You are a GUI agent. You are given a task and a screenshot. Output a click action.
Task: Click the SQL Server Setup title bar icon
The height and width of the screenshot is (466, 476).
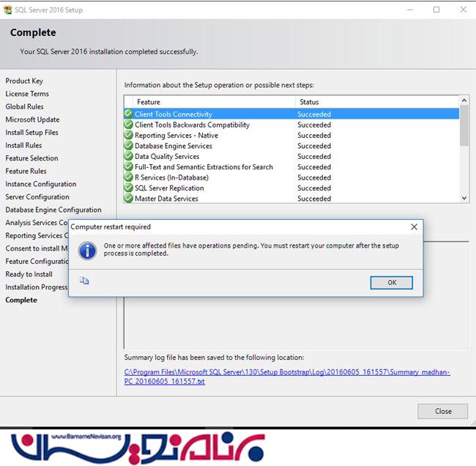(x=8, y=10)
